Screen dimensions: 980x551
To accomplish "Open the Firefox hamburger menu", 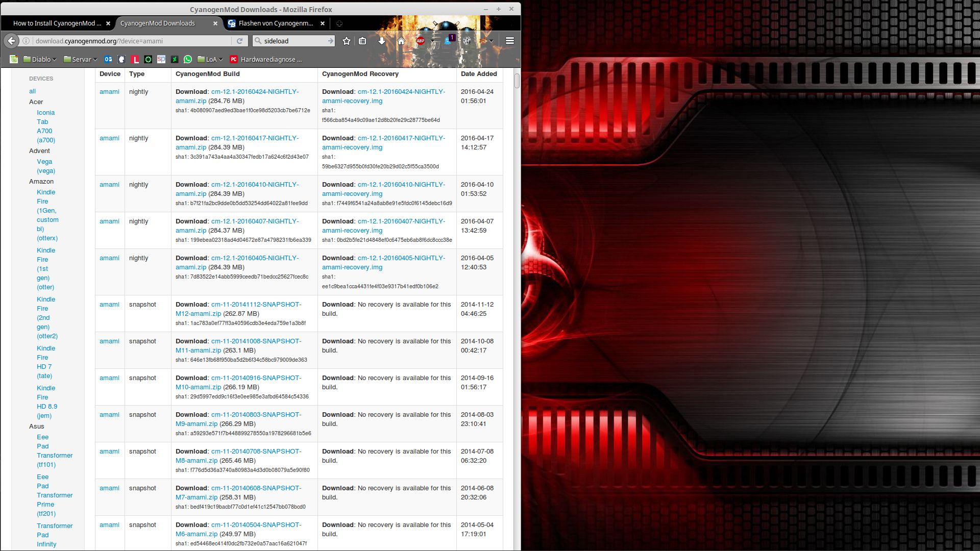I will (509, 41).
